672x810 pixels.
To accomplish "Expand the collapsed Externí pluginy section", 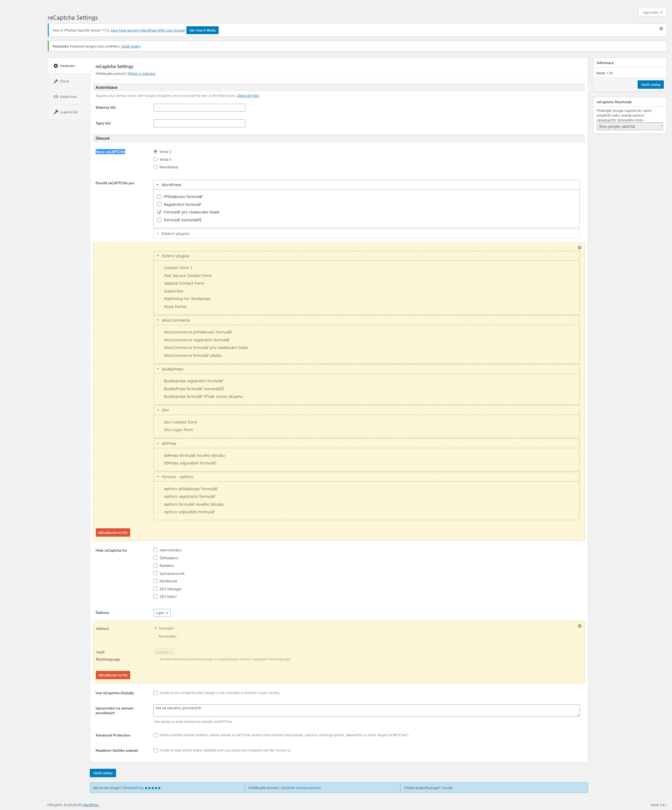I will click(366, 234).
